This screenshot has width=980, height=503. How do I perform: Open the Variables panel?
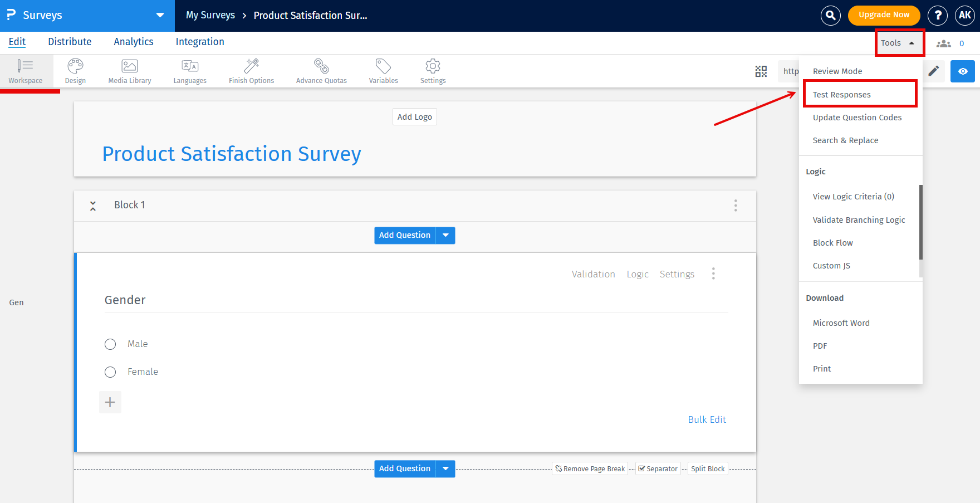tap(383, 71)
